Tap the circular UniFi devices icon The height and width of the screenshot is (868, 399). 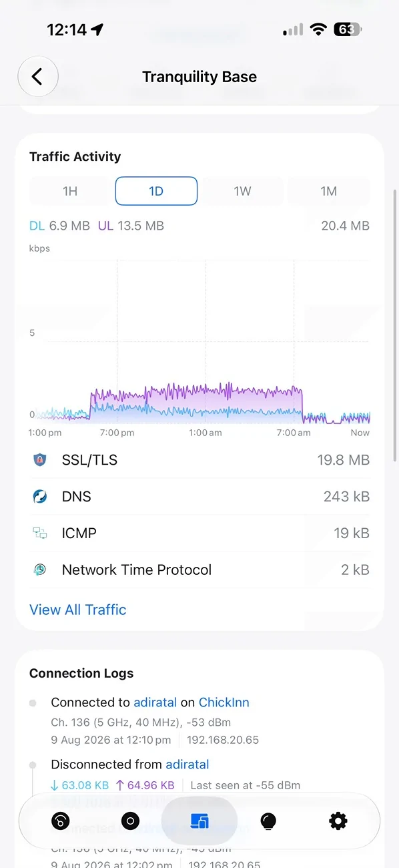click(x=130, y=821)
